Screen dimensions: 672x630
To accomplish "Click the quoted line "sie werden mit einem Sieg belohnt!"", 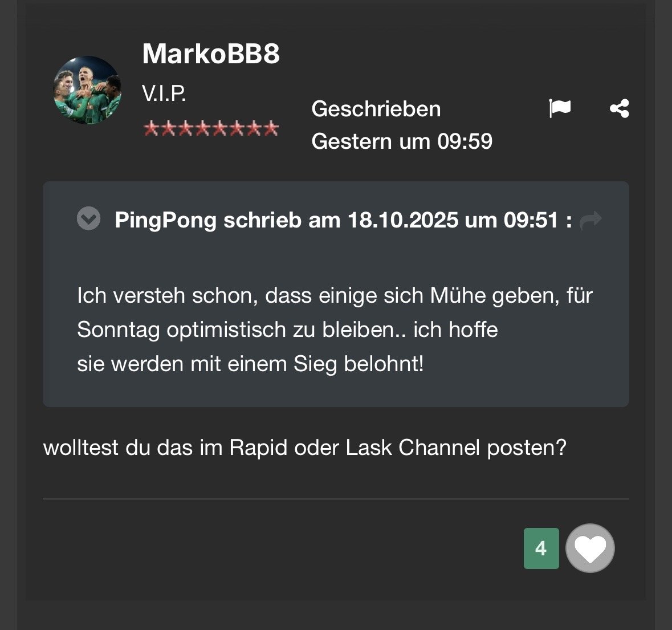I will click(x=250, y=364).
